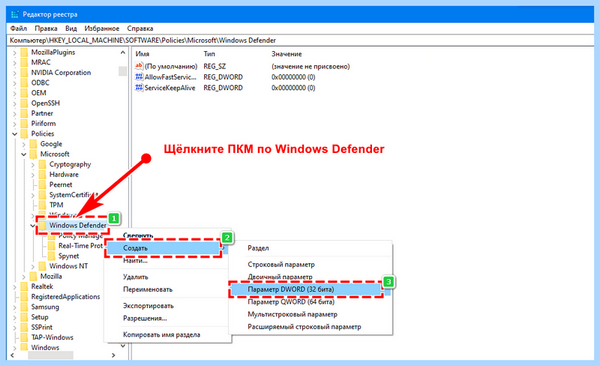Image resolution: width=600 pixels, height=366 pixels.
Task: Select Параметр QWORD (64 бита)
Action: pos(310,302)
